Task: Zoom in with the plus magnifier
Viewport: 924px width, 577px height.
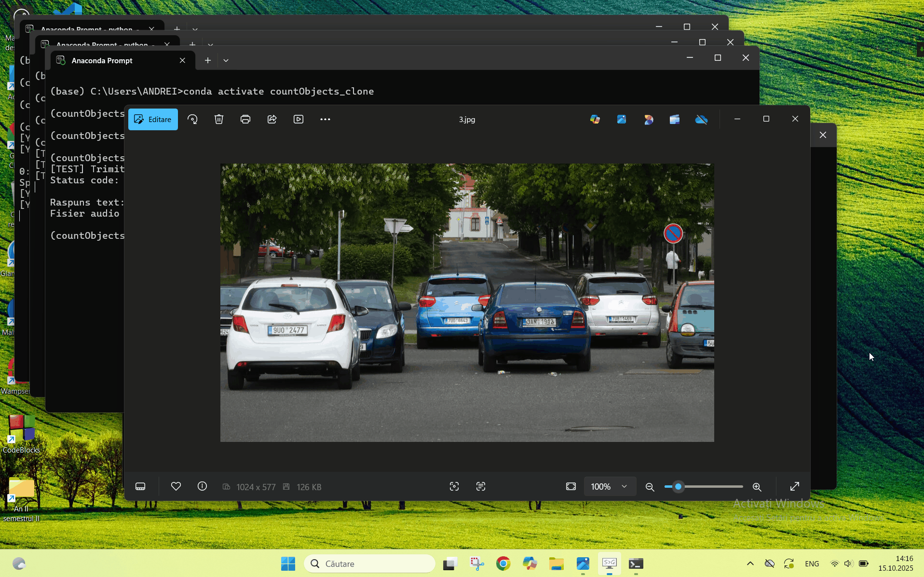Action: coord(757,487)
